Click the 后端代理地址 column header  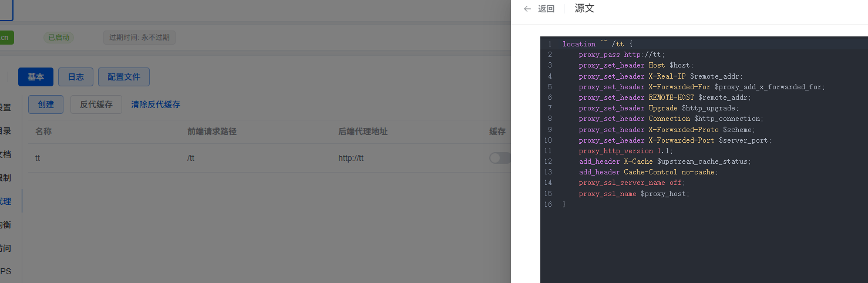363,132
